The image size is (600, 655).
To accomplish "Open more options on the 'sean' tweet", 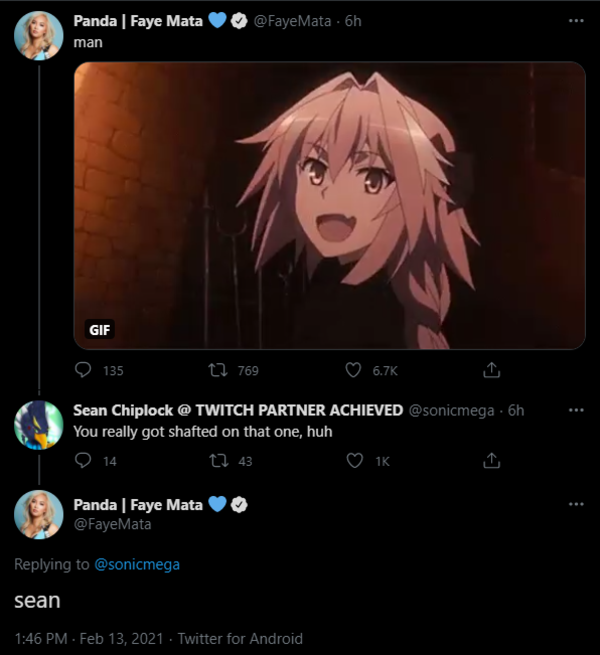I will (575, 505).
